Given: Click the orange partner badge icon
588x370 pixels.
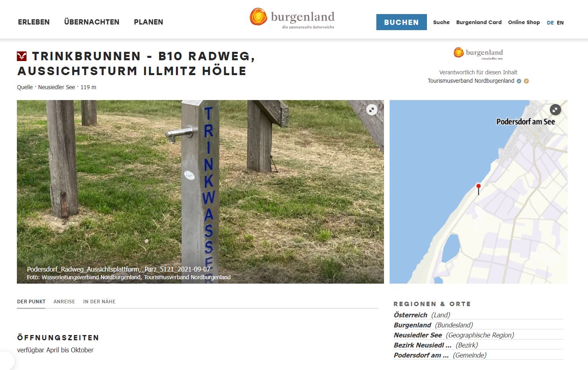Looking at the screenshot, I should [526, 81].
